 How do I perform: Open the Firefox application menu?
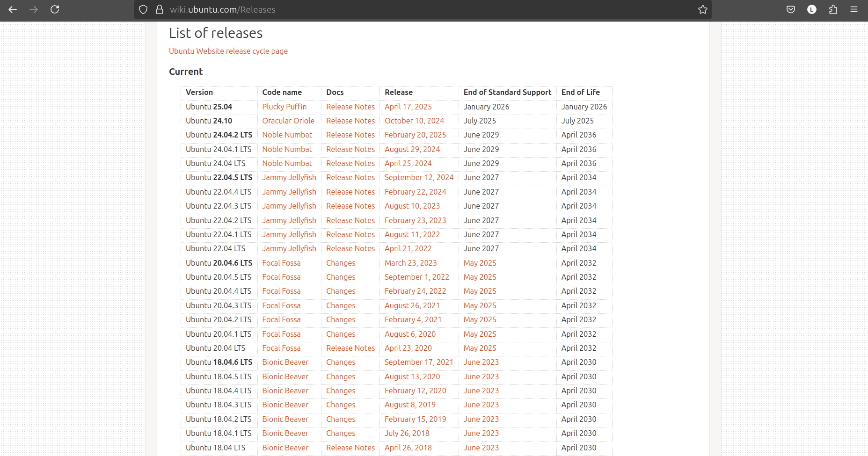(x=854, y=9)
